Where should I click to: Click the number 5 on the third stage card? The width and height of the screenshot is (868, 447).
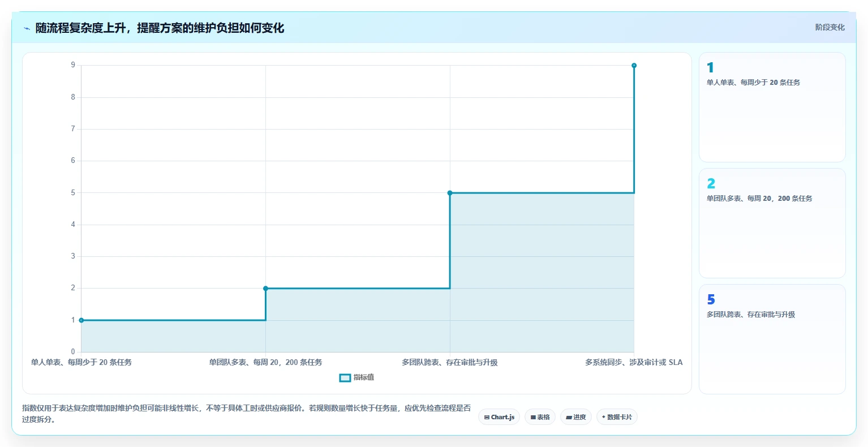(711, 299)
